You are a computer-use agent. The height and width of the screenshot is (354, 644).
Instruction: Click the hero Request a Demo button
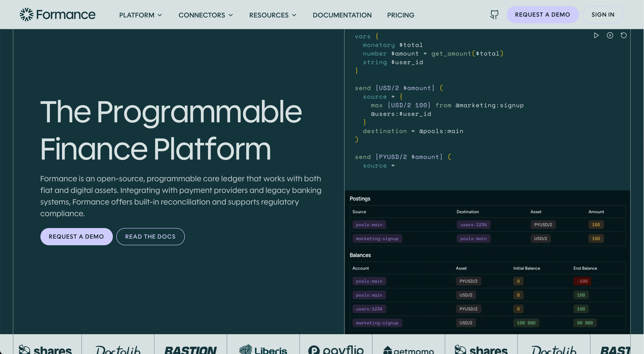[x=76, y=237]
